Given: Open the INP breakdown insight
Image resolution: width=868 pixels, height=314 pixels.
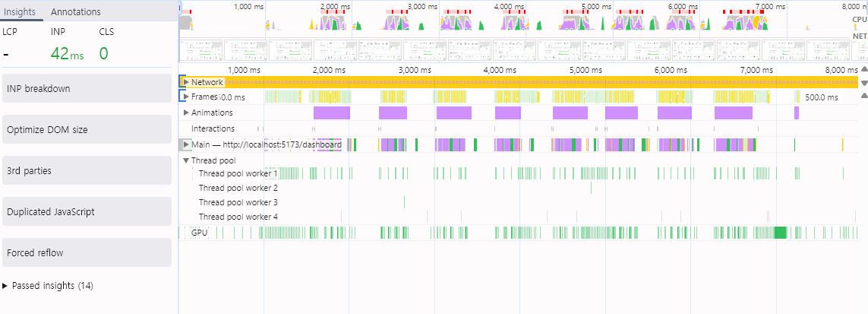Looking at the screenshot, I should (87, 89).
